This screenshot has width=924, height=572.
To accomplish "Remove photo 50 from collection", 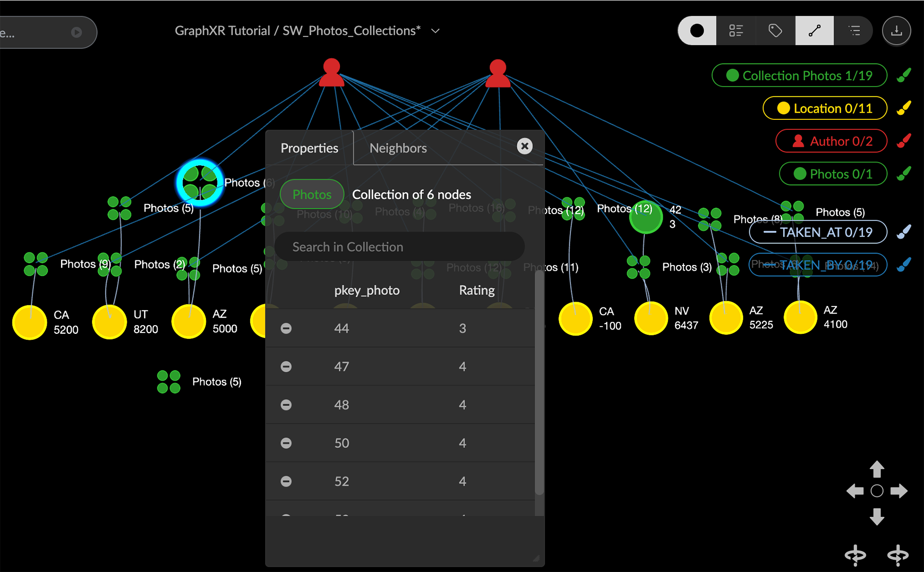I will point(286,443).
